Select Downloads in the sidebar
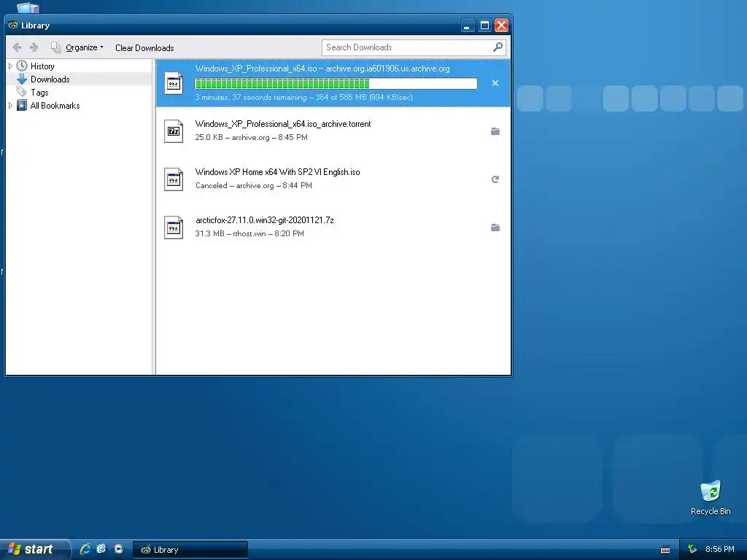Image resolution: width=747 pixels, height=560 pixels. click(50, 79)
